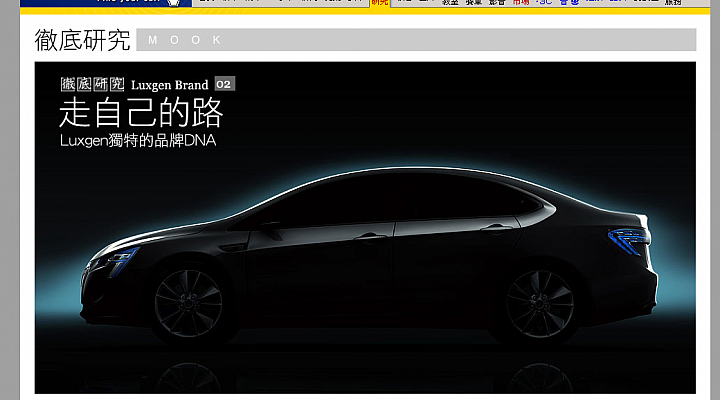The height and width of the screenshot is (400, 720).
Task: Click the Luxgen sedan silhouette banner image
Action: click(x=365, y=227)
